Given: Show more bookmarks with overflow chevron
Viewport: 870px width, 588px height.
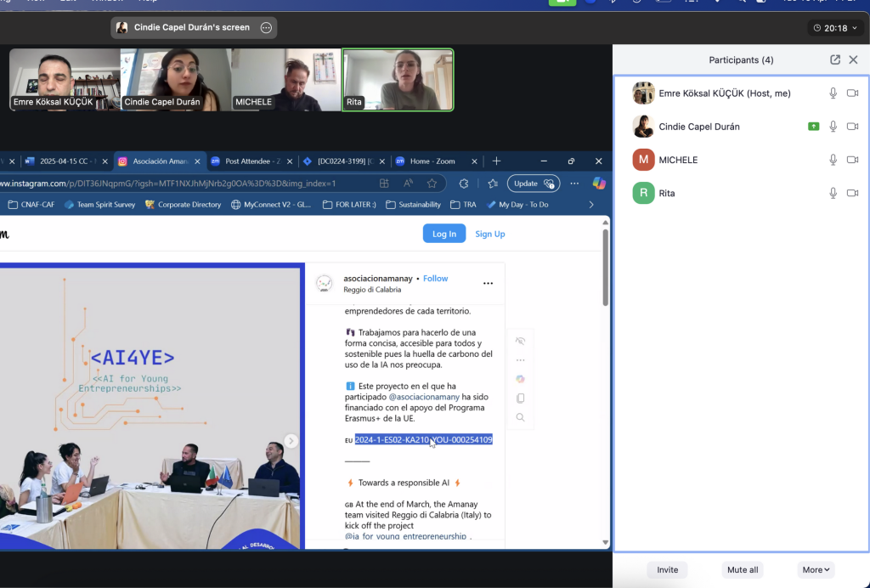Looking at the screenshot, I should click(591, 205).
